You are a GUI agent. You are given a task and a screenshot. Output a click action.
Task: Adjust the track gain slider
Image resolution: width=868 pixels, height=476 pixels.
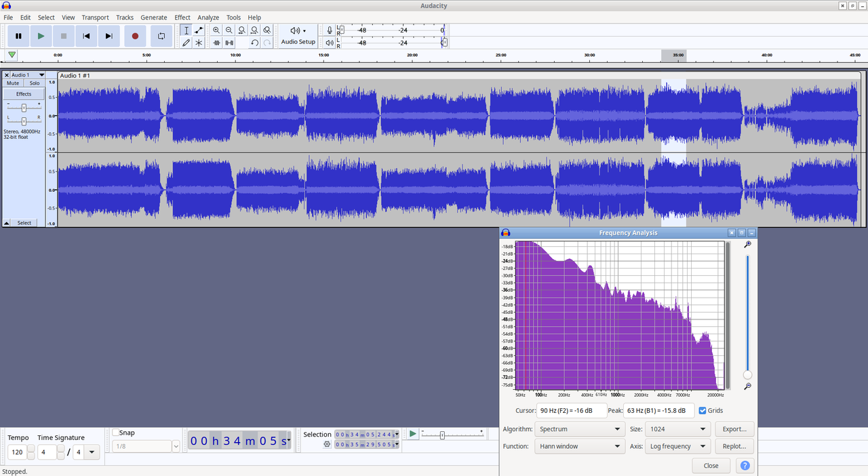24,108
